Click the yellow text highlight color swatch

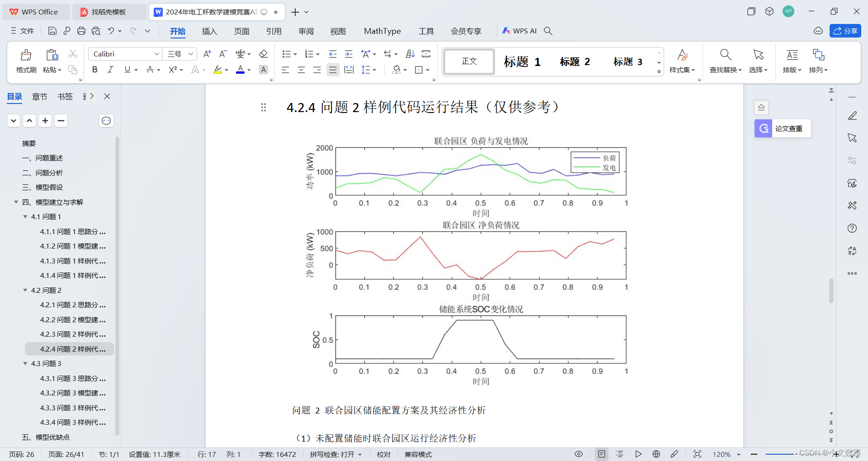218,70
